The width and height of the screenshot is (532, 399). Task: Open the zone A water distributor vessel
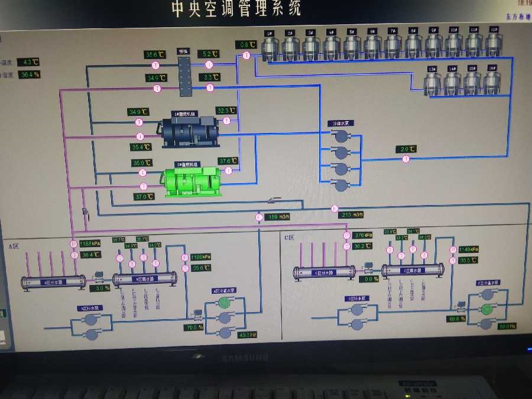pyautogui.click(x=54, y=283)
